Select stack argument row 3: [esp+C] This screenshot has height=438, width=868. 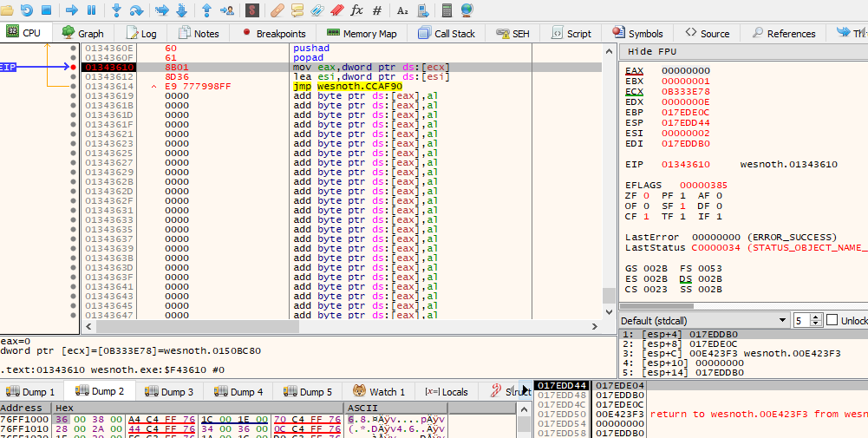click(743, 353)
